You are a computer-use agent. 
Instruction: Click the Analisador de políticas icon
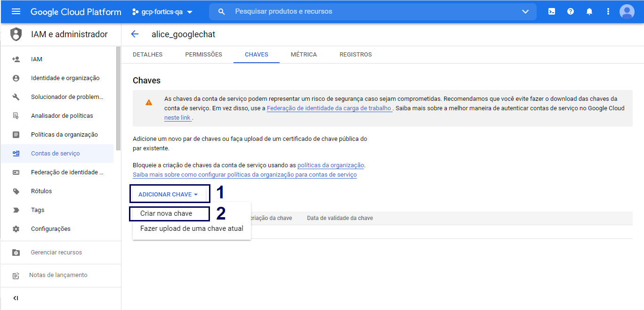click(16, 116)
